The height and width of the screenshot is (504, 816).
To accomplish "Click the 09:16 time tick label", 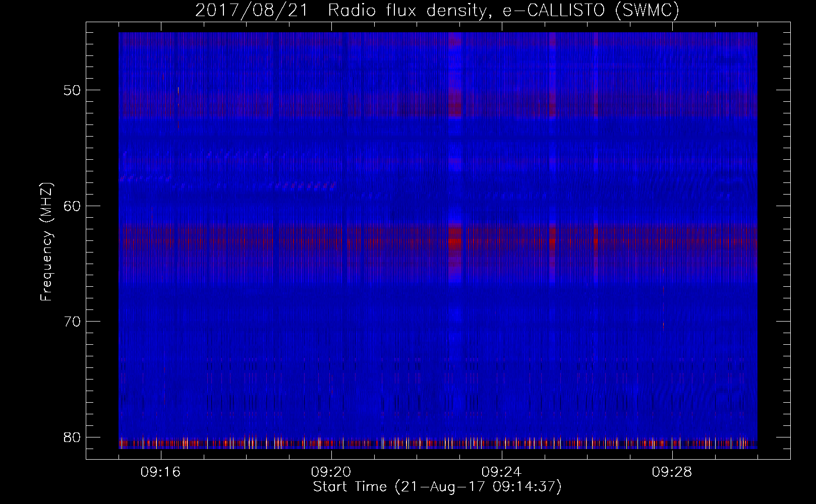I will coord(161,472).
